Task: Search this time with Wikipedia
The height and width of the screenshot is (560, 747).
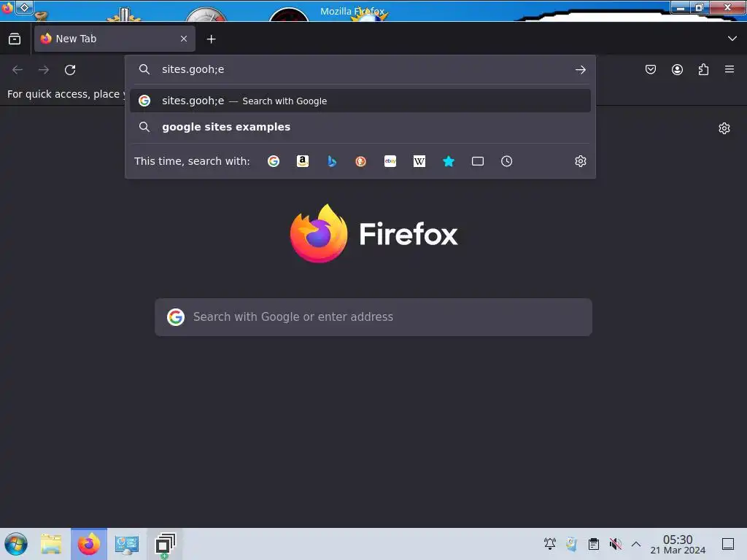Action: pos(419,161)
